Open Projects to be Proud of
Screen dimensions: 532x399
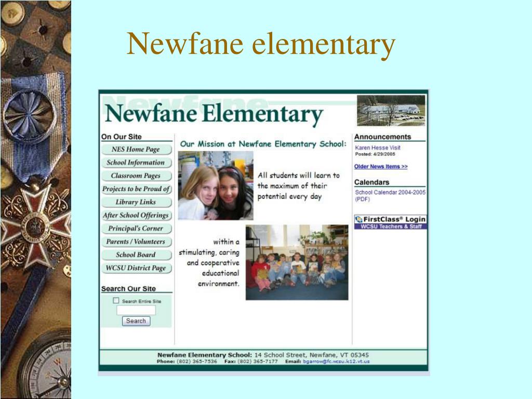[136, 189]
